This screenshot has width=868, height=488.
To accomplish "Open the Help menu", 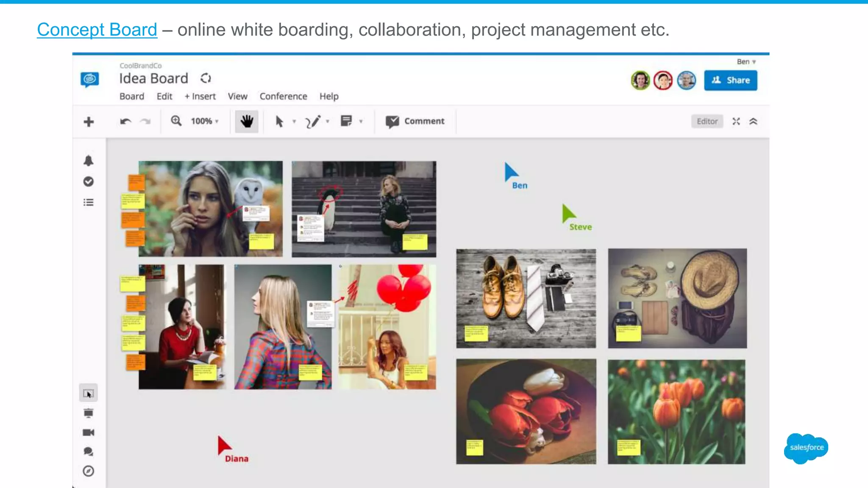I will pyautogui.click(x=329, y=97).
